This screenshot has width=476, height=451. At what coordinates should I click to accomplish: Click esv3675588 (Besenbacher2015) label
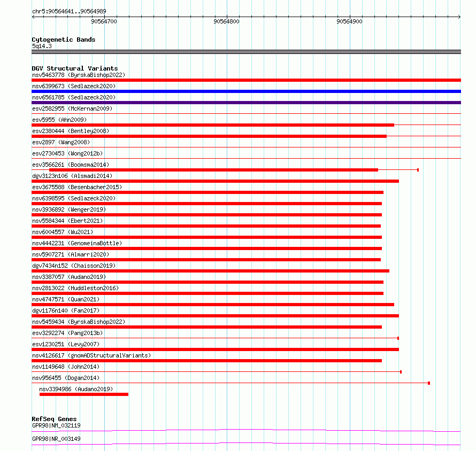(77, 187)
